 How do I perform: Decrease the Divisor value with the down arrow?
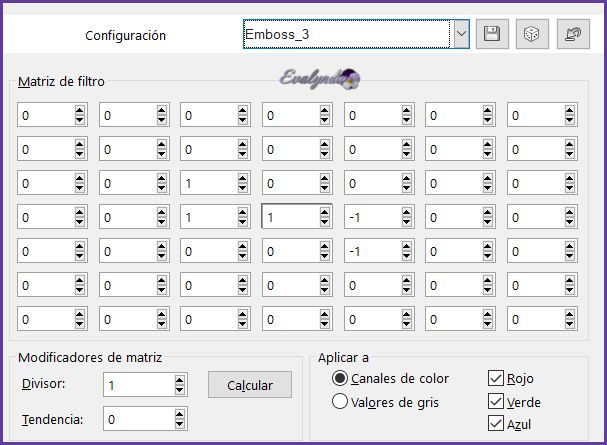tap(179, 390)
